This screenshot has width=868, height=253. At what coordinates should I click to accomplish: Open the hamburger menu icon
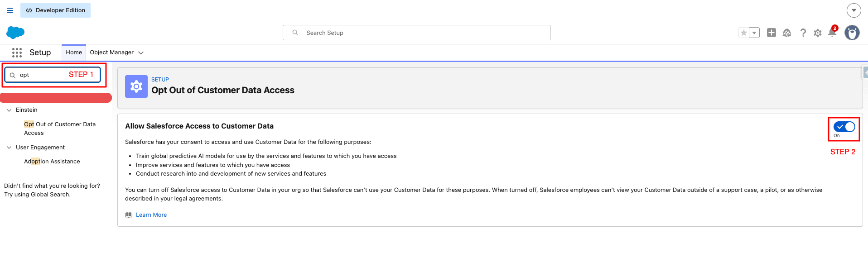point(10,10)
